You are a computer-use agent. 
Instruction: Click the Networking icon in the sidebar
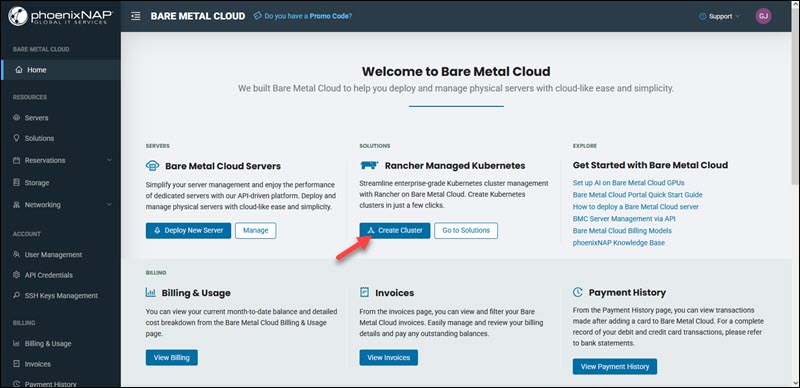point(16,205)
